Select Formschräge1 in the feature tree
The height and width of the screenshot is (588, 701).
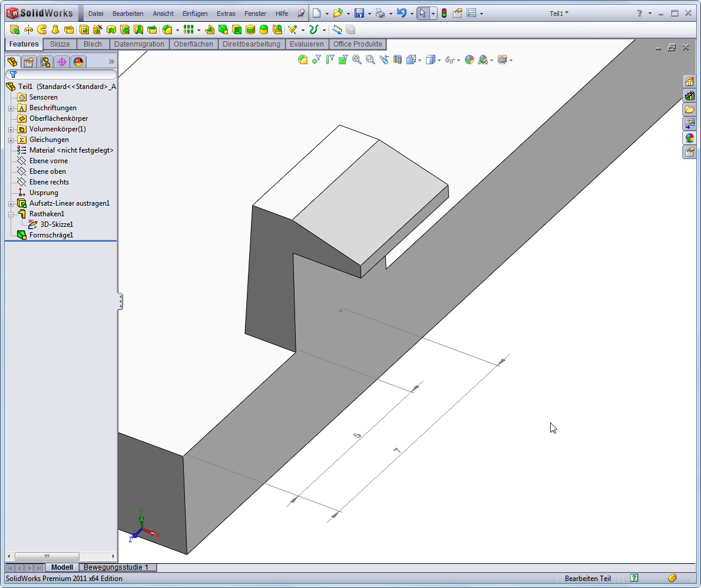[51, 235]
